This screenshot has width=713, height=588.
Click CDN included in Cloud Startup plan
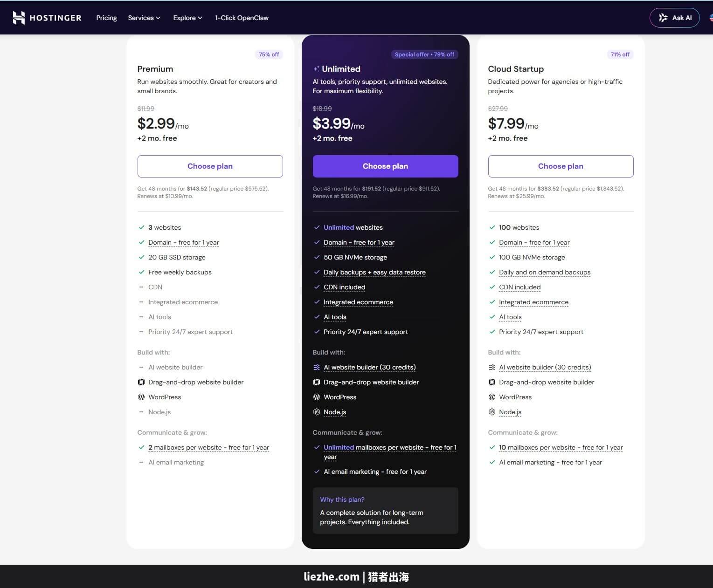[520, 287]
